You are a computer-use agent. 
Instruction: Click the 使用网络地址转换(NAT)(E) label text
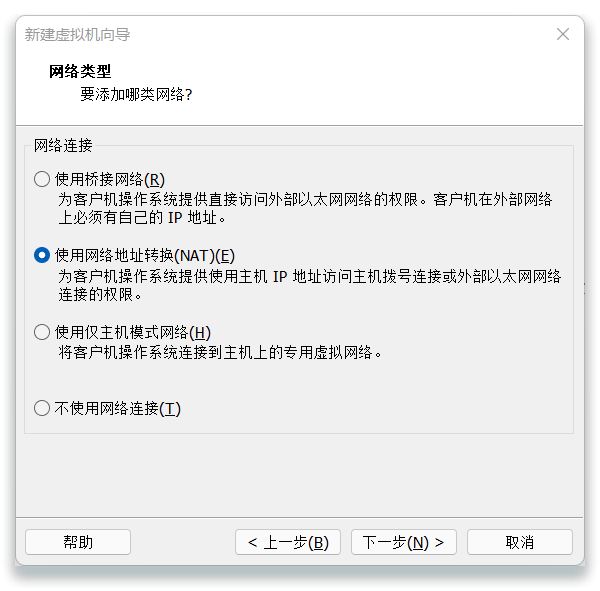145,255
